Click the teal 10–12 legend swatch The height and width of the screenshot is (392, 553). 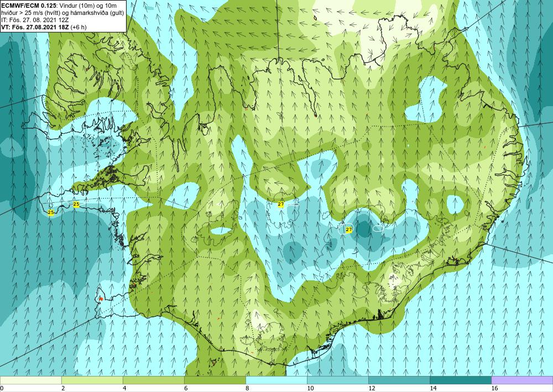pyautogui.click(x=337, y=380)
